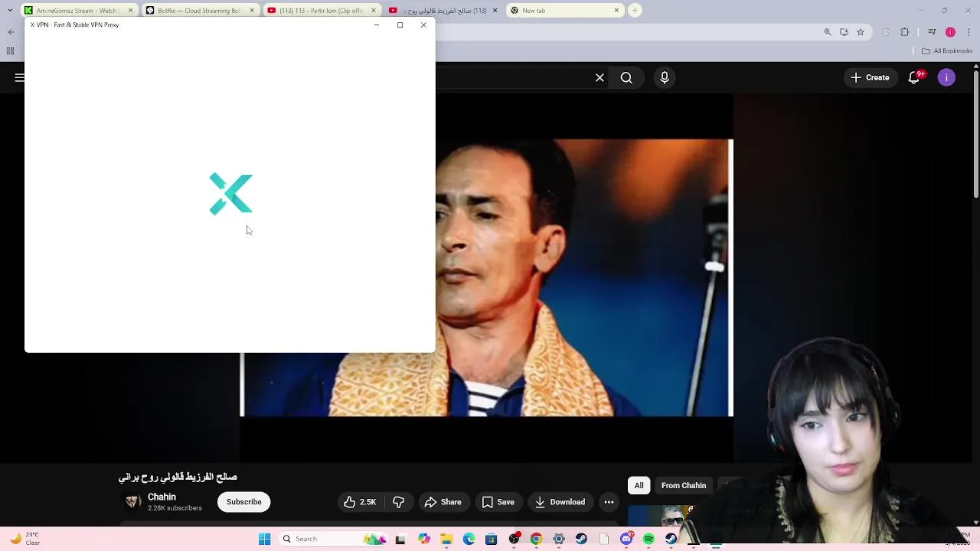Like the video showing 2.5K likes
This screenshot has height=551, width=980.
(360, 502)
